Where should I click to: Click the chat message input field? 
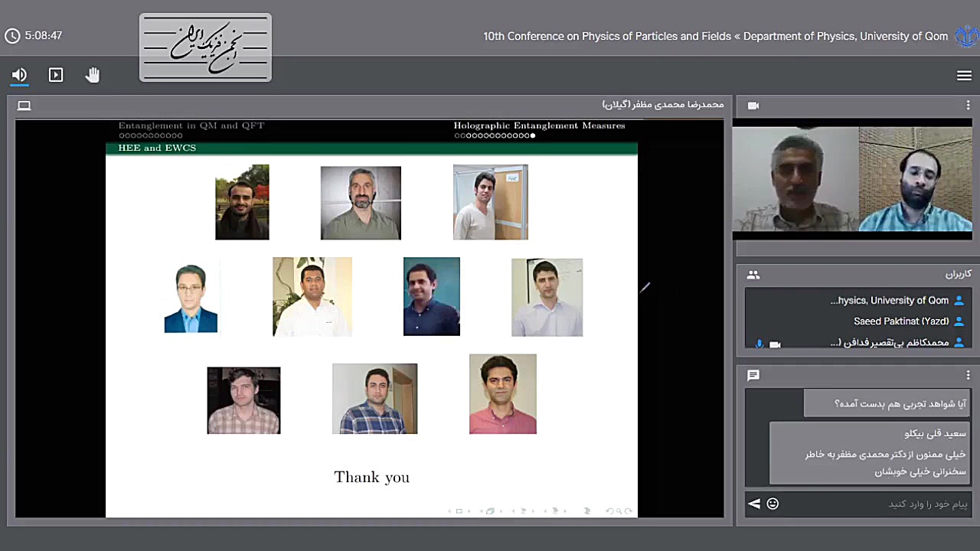(877, 504)
